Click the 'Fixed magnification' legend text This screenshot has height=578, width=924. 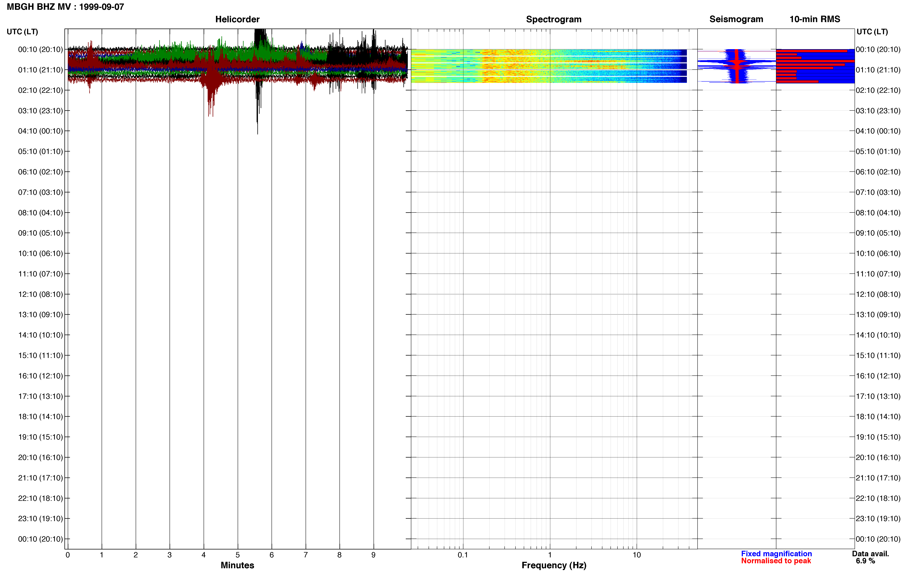pyautogui.click(x=776, y=554)
